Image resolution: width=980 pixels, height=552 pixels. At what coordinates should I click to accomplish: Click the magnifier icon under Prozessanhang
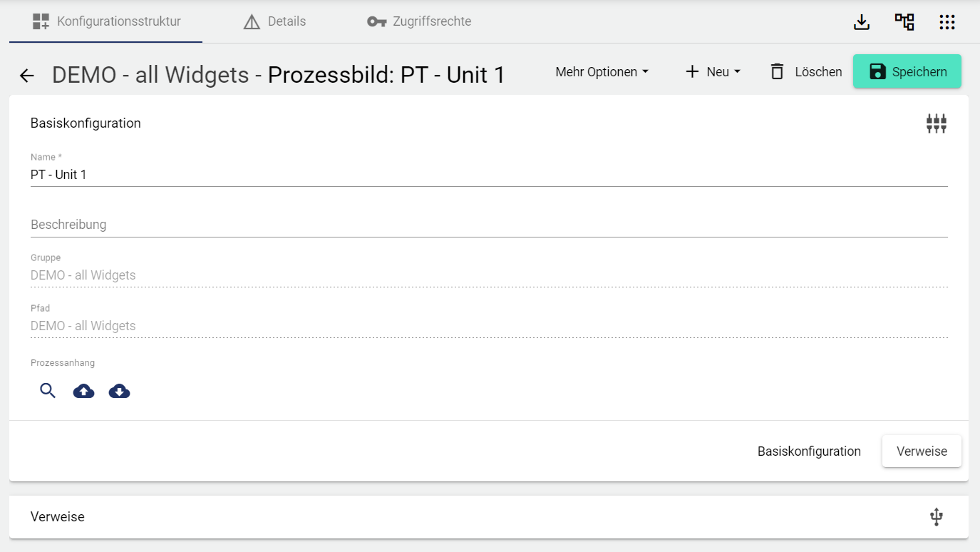48,391
